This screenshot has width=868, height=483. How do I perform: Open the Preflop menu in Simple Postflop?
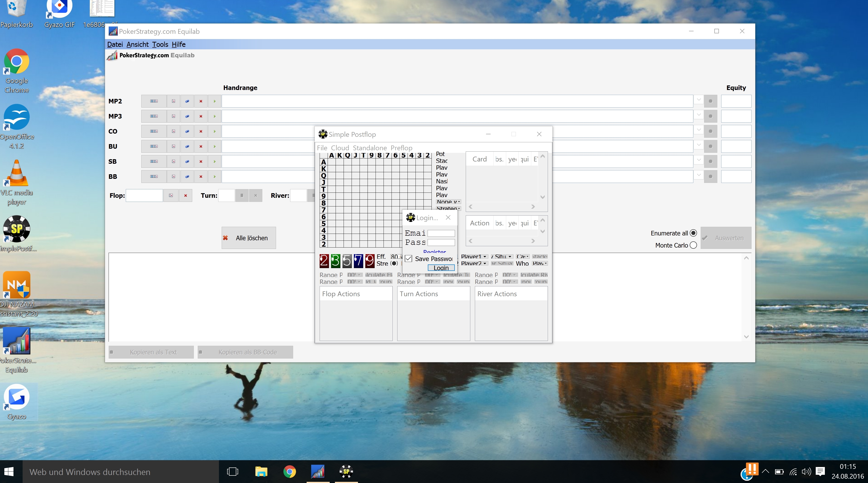coord(401,148)
